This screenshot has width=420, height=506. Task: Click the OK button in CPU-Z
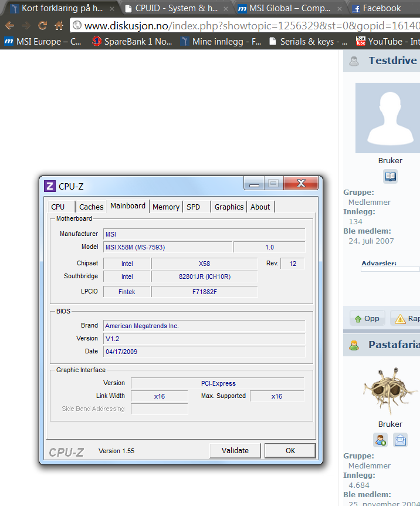(290, 450)
